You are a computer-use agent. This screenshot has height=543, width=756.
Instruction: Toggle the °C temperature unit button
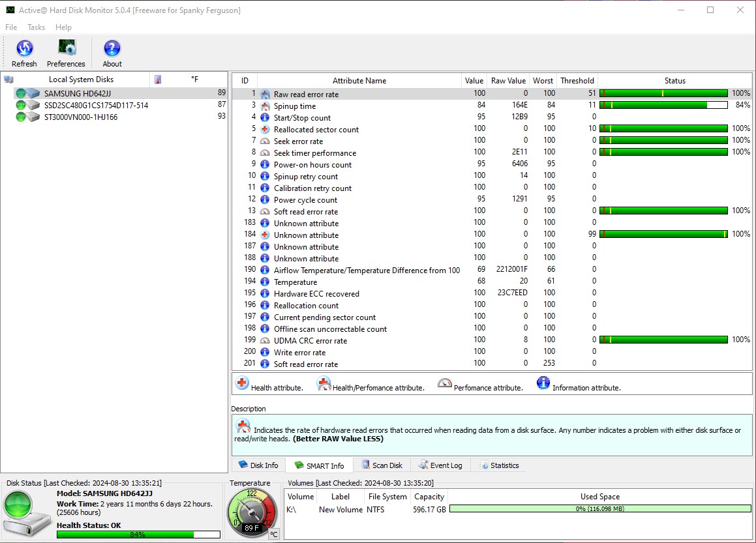coord(274,534)
